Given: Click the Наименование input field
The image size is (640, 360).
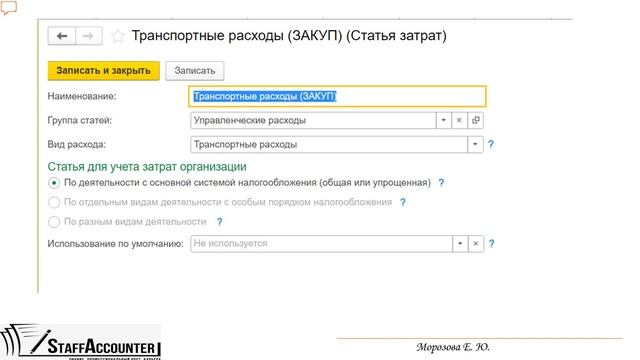Looking at the screenshot, I should 337,96.
